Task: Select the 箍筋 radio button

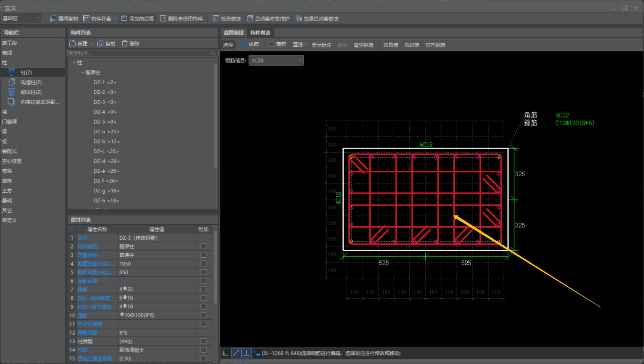Action: pos(271,44)
